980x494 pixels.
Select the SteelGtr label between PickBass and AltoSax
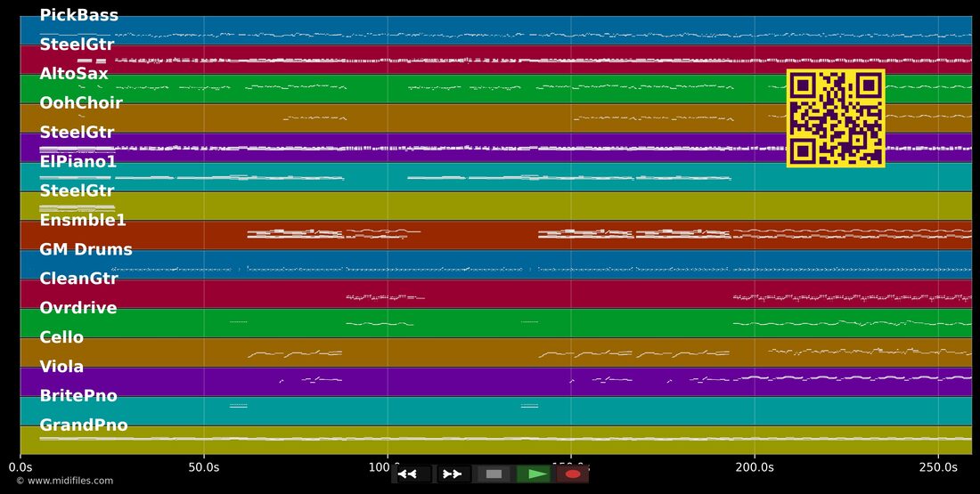(77, 45)
